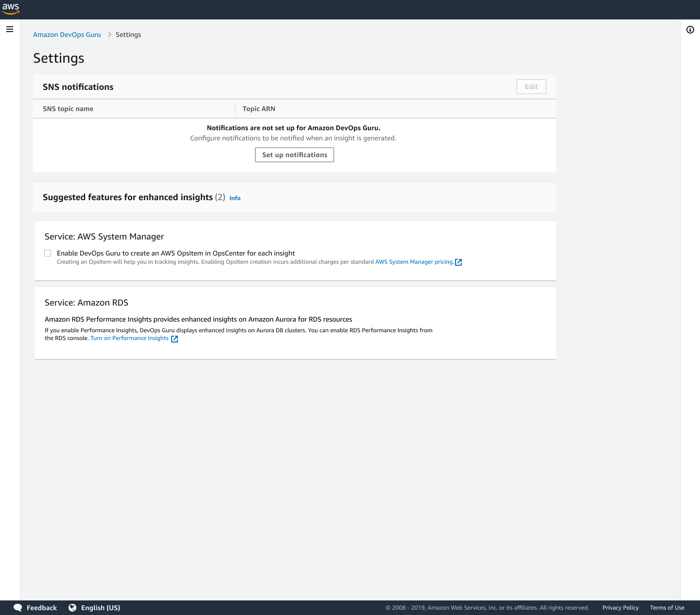700x615 pixels.
Task: Click the SNS topic name column header
Action: [68, 109]
